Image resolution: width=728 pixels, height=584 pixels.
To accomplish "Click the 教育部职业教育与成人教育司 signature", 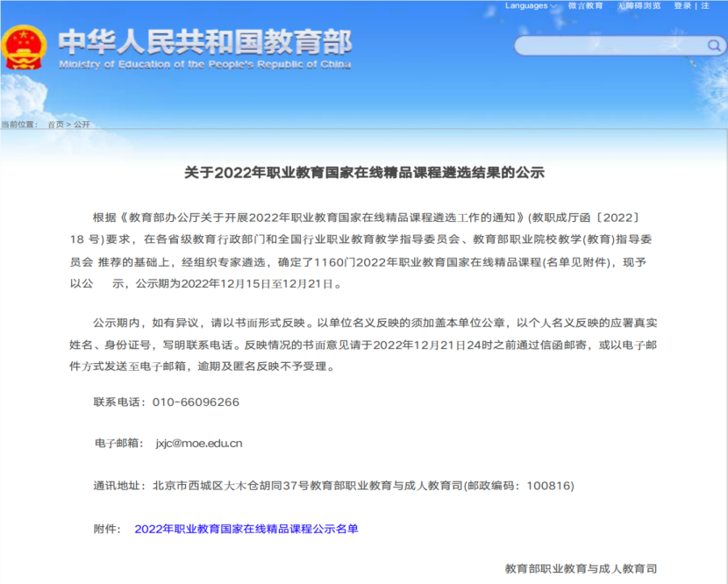I will 581,569.
